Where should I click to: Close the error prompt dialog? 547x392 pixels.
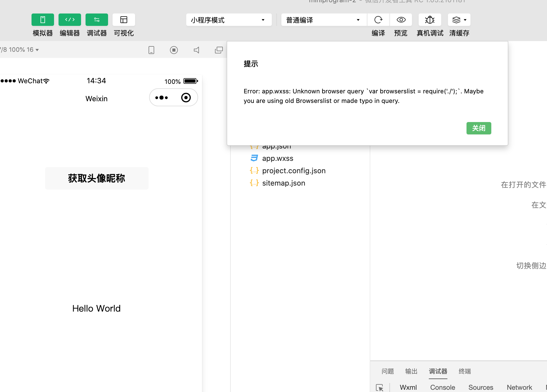tap(478, 128)
